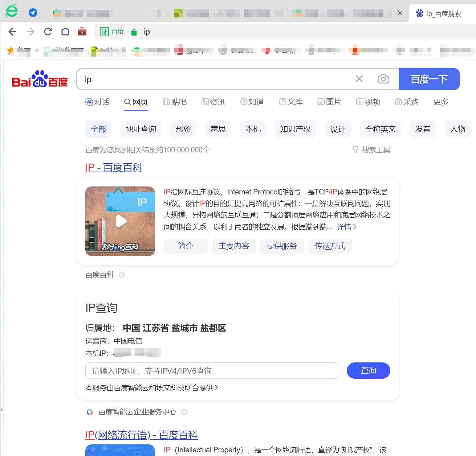Select the 发音 filter chip
Screen dimensions: 476x456
coord(423,129)
